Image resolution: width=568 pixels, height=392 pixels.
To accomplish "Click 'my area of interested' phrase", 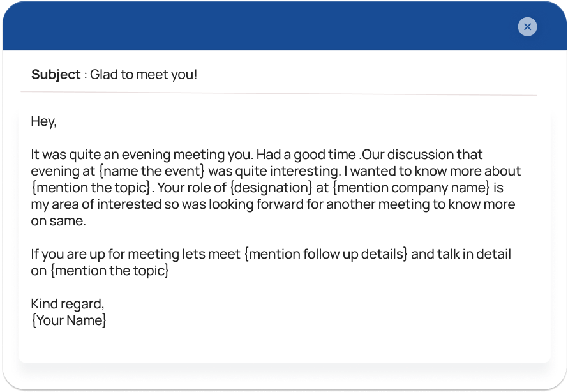I will [96, 204].
